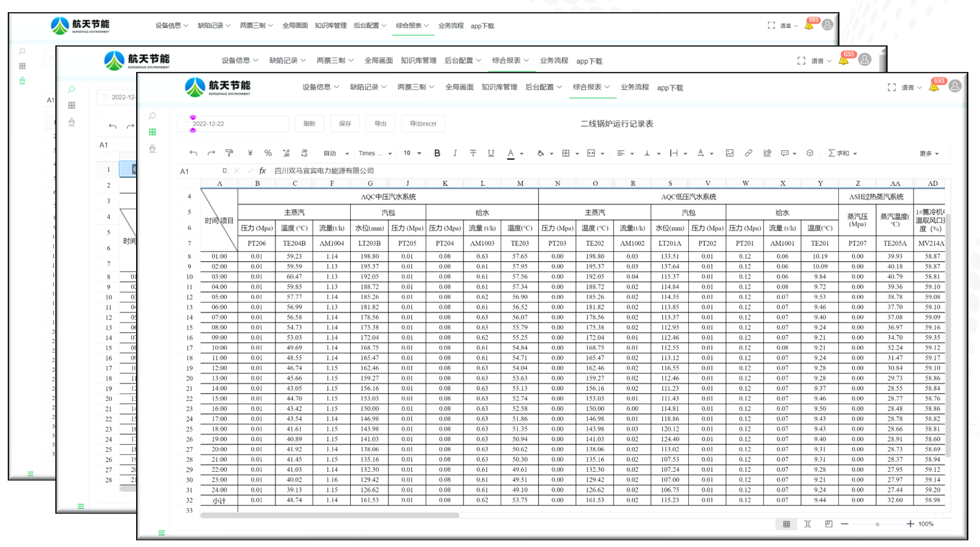The image size is (980, 547).
Task: Click the insert link chain icon
Action: tap(748, 153)
